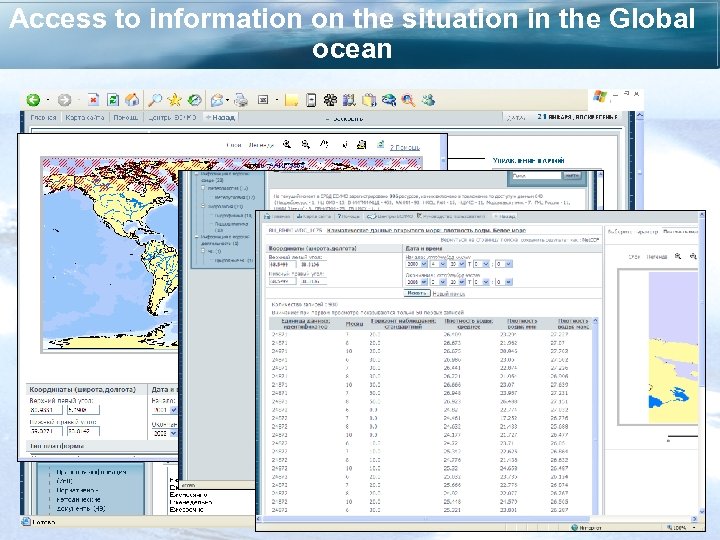This screenshot has height=540, width=720.
Task: Click the export icon beside the Помощь link
Action: (381, 145)
